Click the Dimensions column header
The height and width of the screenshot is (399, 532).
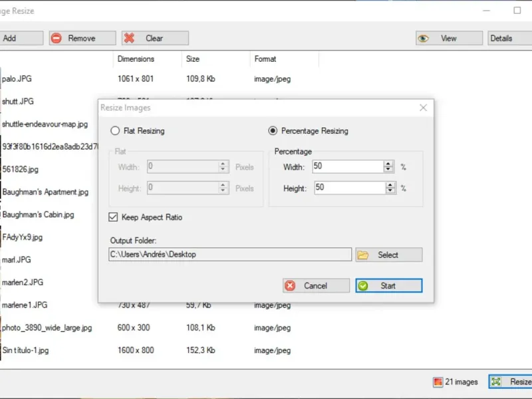pos(136,59)
